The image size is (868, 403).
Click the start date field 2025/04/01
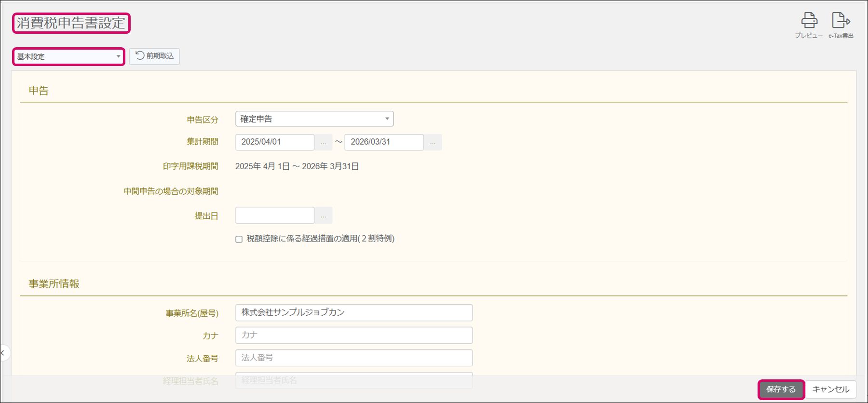275,142
